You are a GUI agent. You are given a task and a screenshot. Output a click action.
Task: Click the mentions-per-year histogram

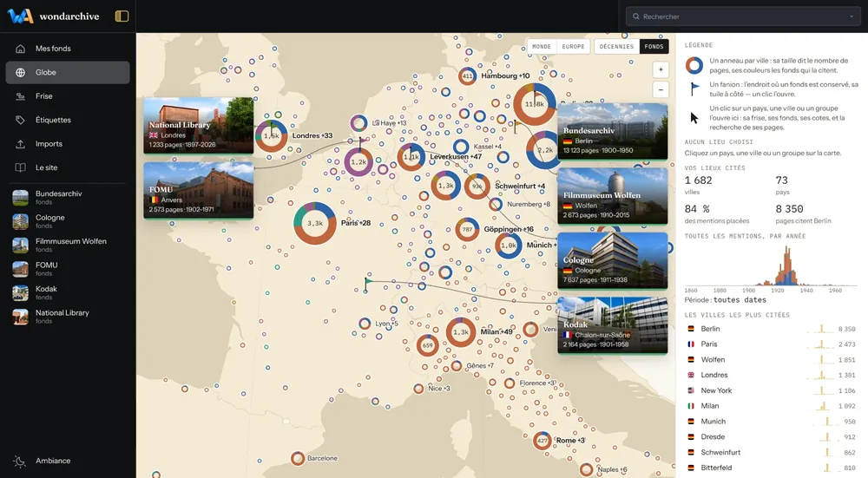[771, 266]
